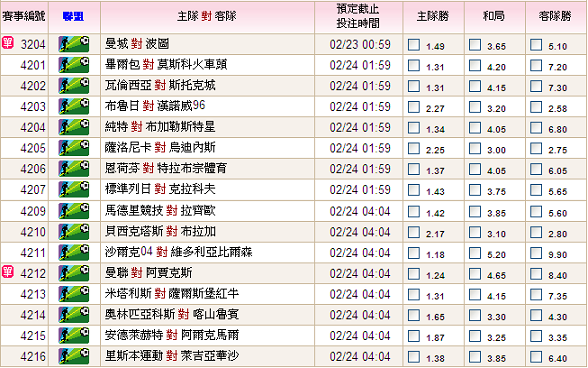
Task: Click the 客隊勝 column header
Action: (555, 16)
